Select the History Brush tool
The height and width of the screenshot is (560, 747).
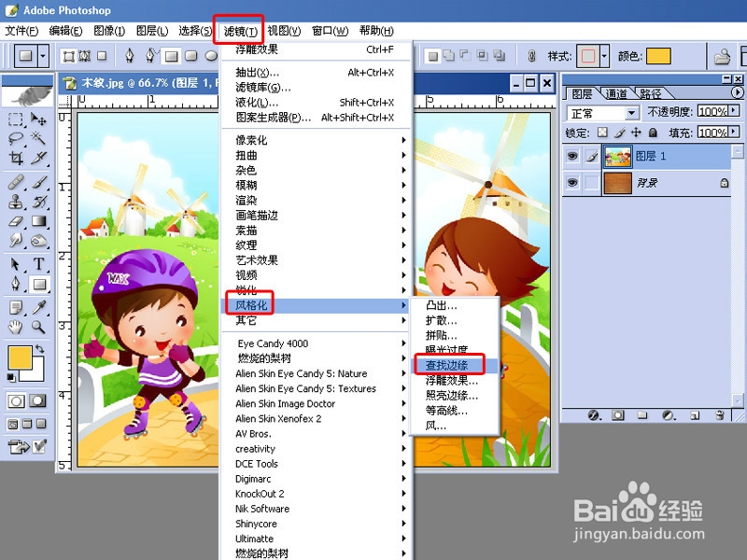point(38,202)
